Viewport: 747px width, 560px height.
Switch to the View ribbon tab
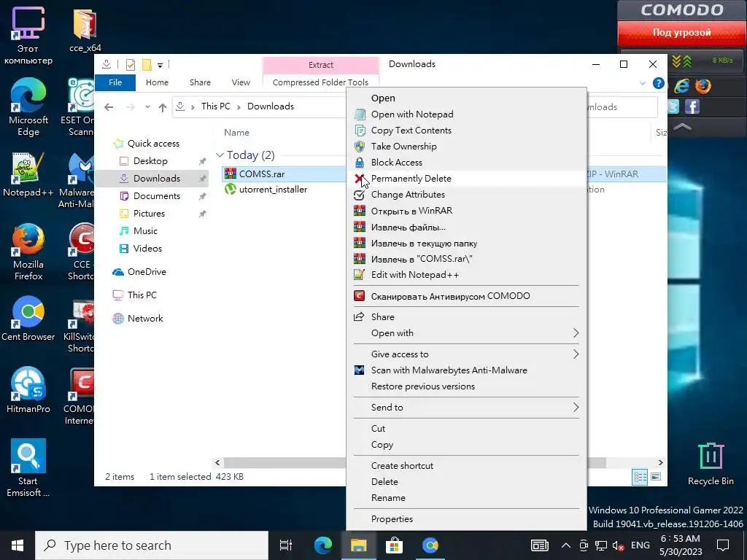click(241, 82)
